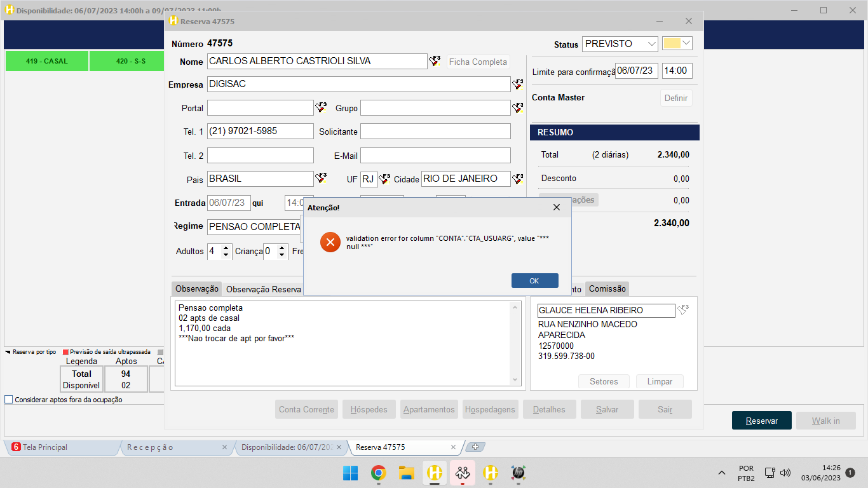The width and height of the screenshot is (868, 488).
Task: Click the Tel. 1 phone number field
Action: (x=260, y=132)
